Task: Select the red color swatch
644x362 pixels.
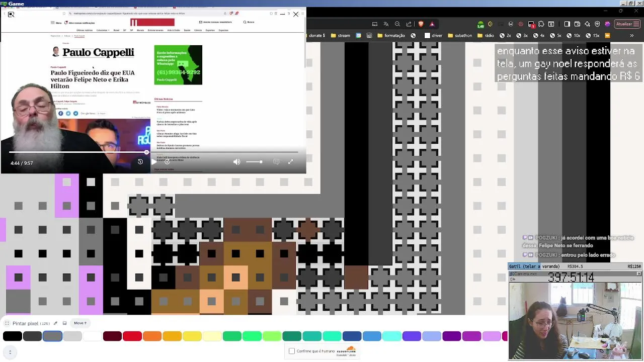Action: (132, 336)
